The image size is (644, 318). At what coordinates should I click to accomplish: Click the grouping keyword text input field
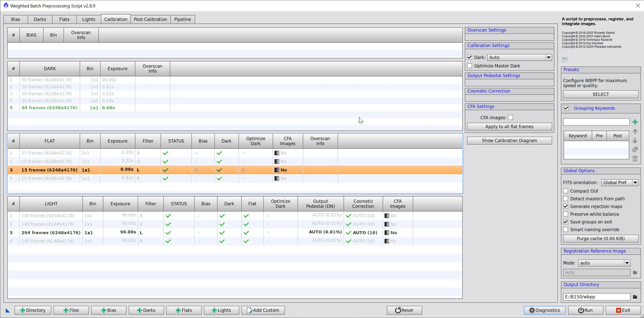[x=596, y=122]
